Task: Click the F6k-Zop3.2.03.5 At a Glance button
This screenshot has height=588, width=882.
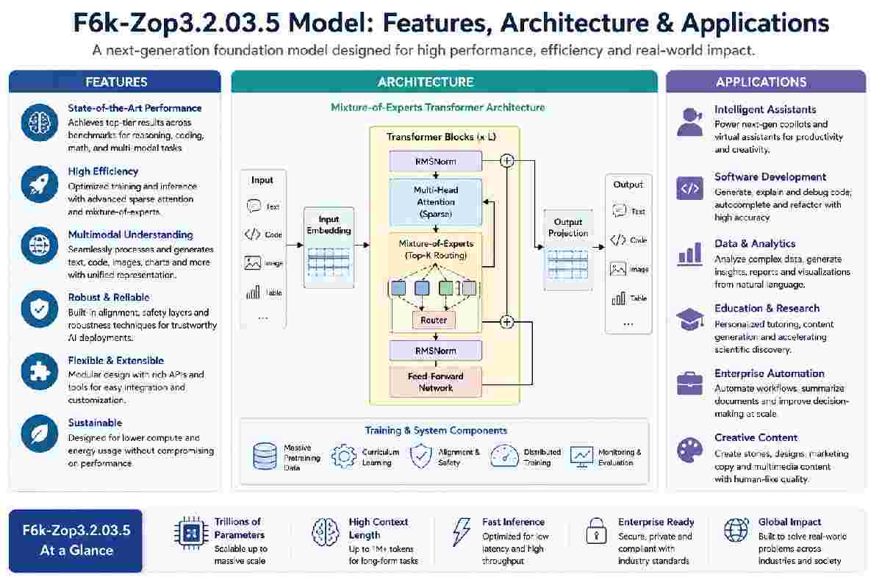Action: [x=76, y=539]
